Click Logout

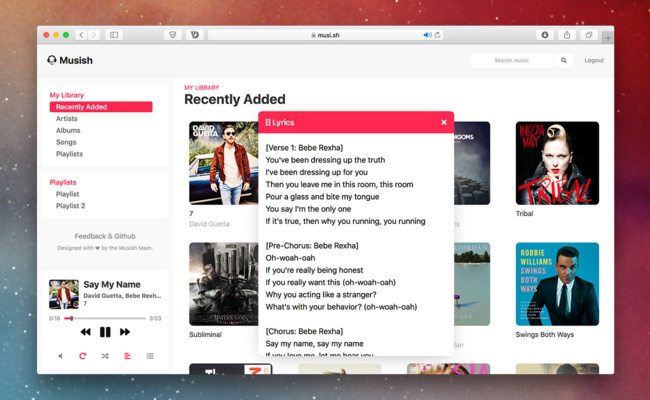point(594,61)
